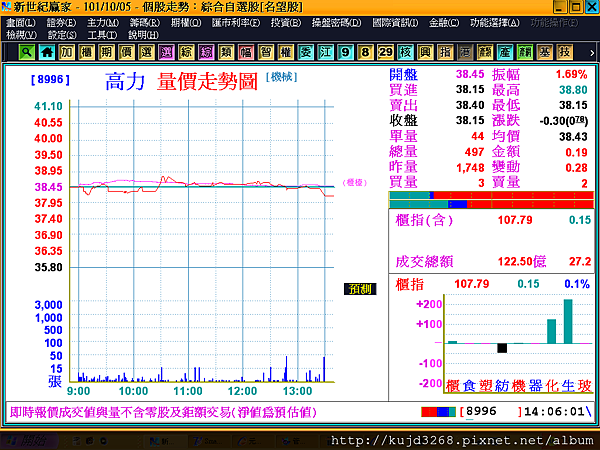Open the 智 toolbar icon
The height and width of the screenshot is (450, 600).
[266, 52]
